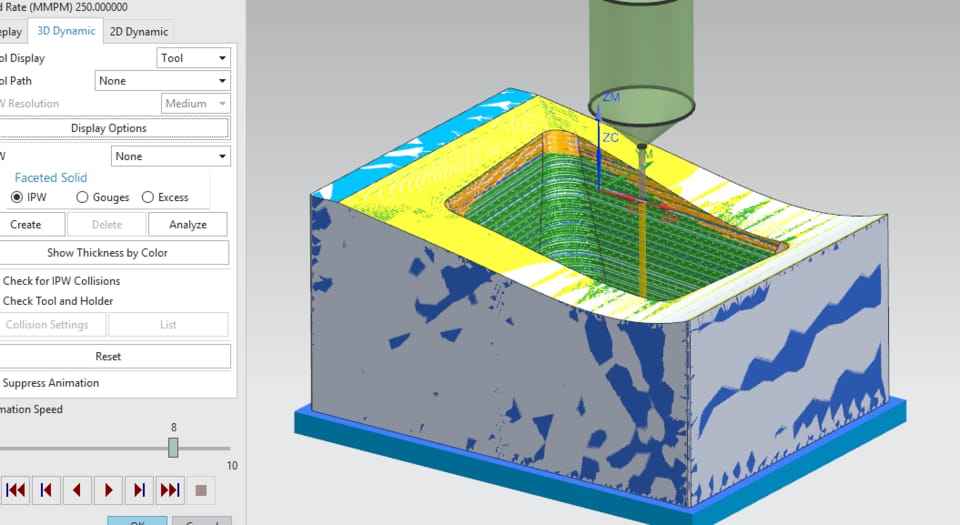Screen dimensions: 960x525
Task: Rewind simulation to the start
Action: pyautogui.click(x=15, y=490)
